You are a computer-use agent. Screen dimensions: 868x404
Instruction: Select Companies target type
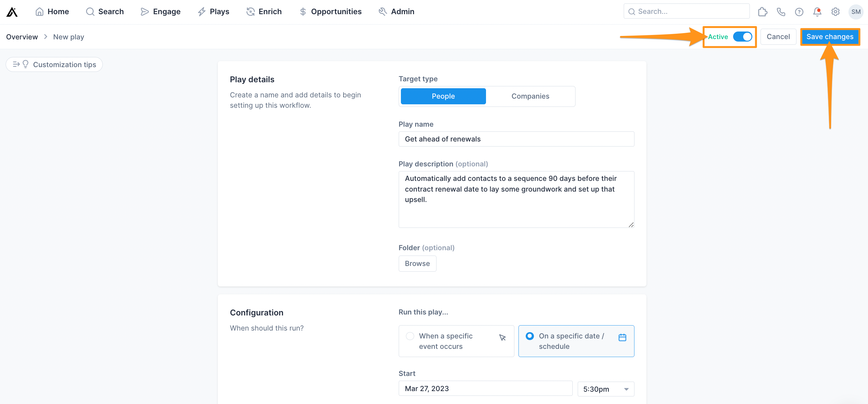pos(530,96)
